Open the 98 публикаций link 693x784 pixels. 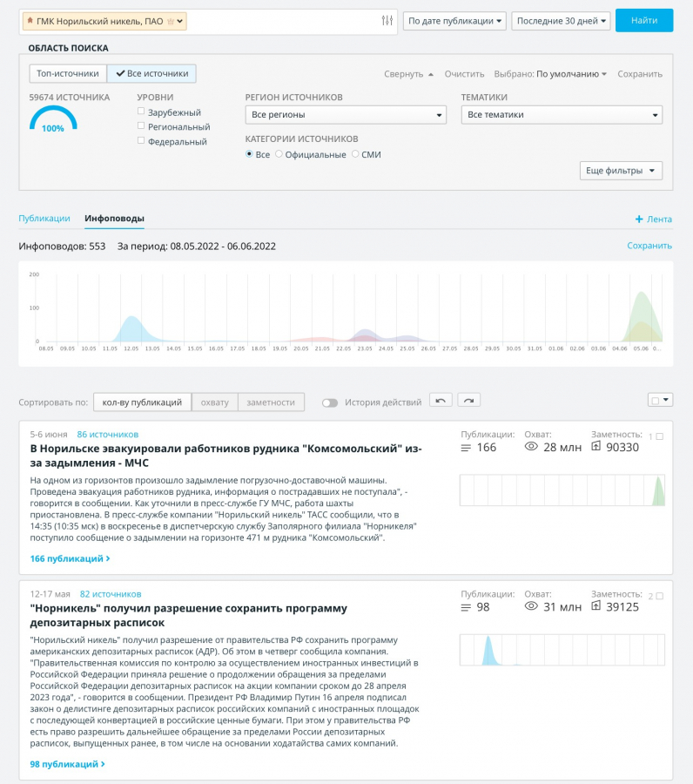point(67,764)
